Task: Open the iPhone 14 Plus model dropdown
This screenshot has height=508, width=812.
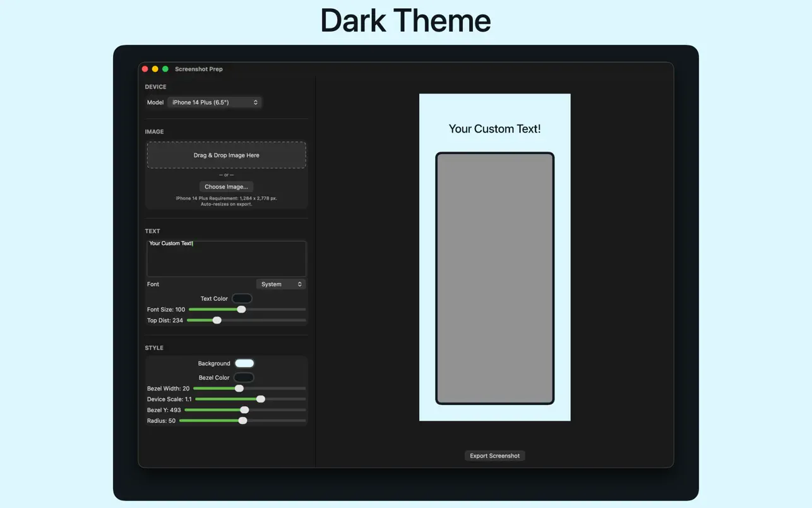Action: [214, 102]
